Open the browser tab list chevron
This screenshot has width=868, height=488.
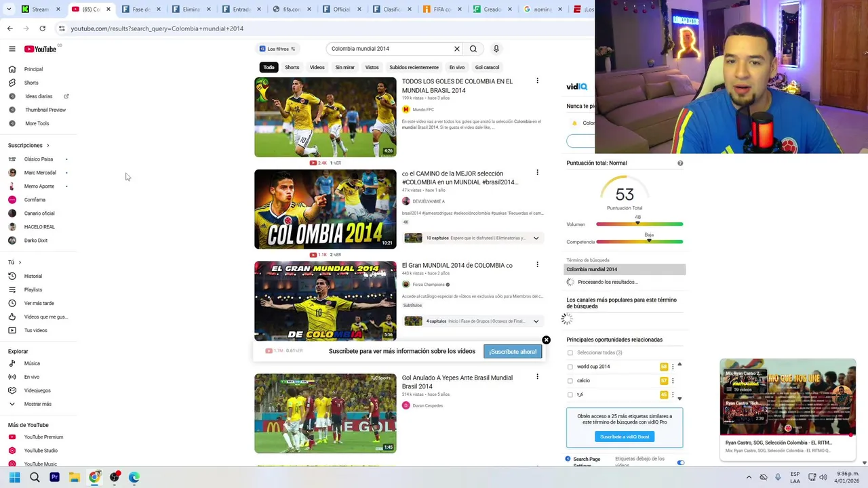[9, 9]
